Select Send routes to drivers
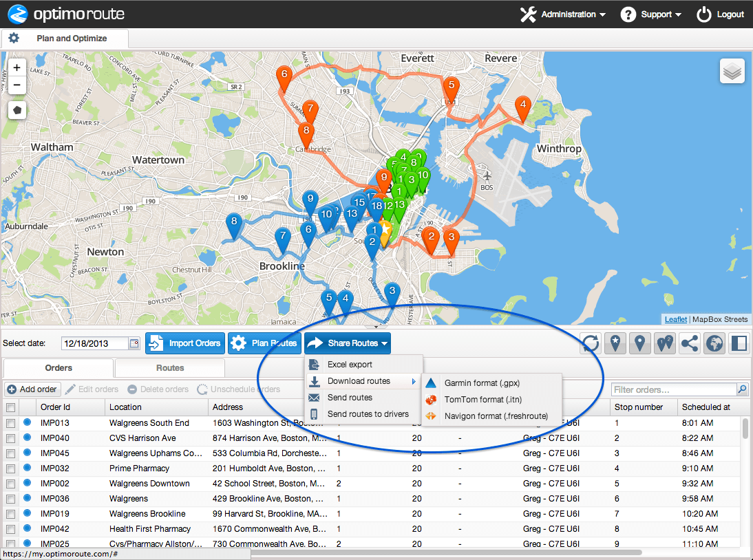 pyautogui.click(x=363, y=413)
